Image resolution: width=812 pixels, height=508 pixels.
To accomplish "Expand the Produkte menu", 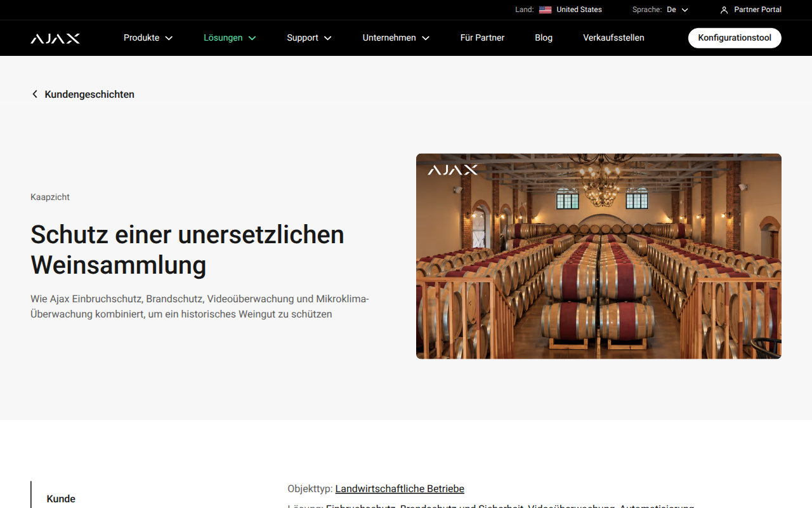I will pos(148,38).
